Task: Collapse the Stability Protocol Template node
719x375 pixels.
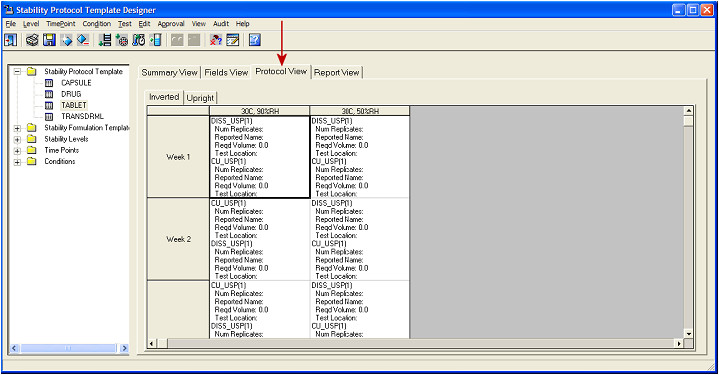Action: point(17,72)
